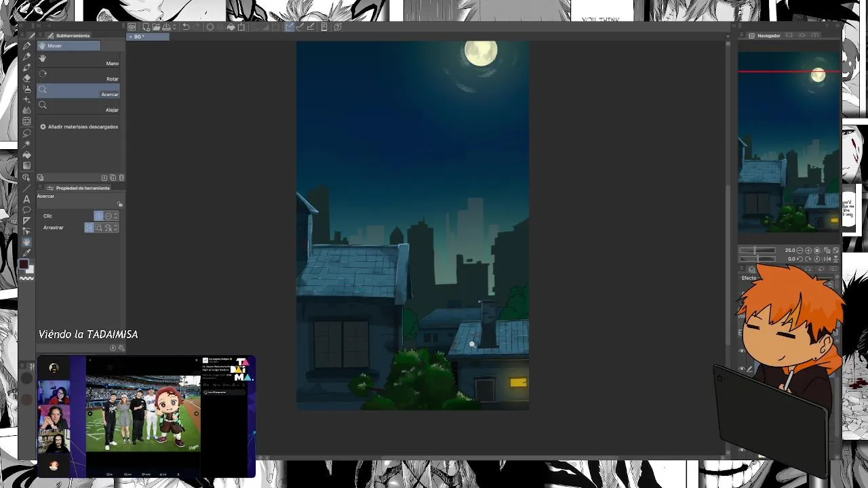
Task: Select the Lasso selection tool
Action: point(26,132)
